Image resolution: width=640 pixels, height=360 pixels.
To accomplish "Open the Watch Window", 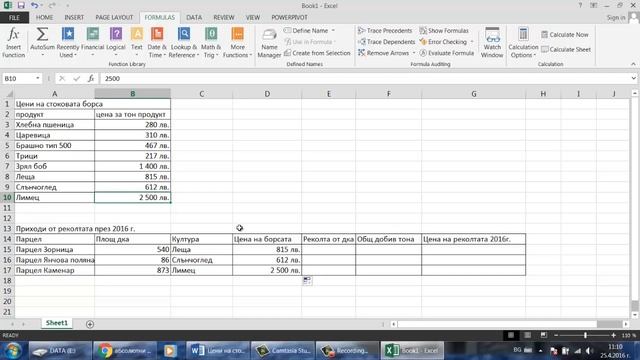I will [492, 42].
